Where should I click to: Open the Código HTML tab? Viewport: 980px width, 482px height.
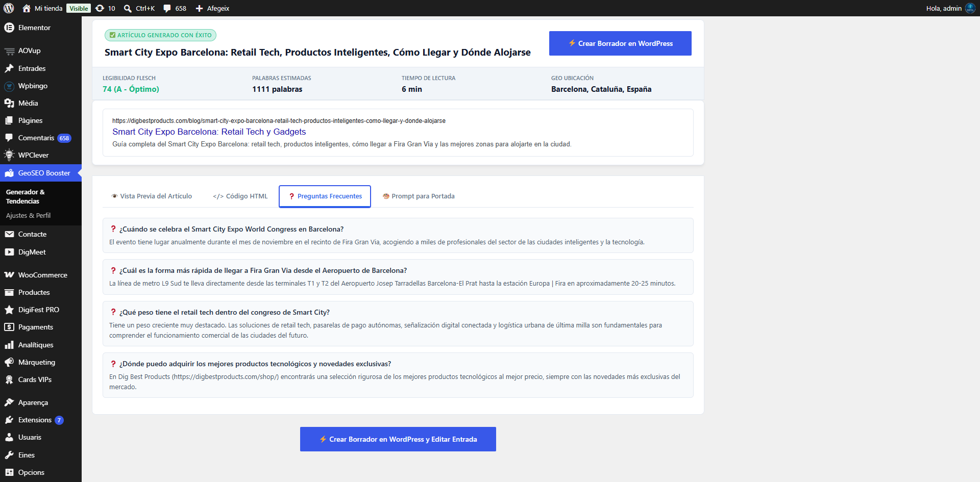(x=240, y=196)
